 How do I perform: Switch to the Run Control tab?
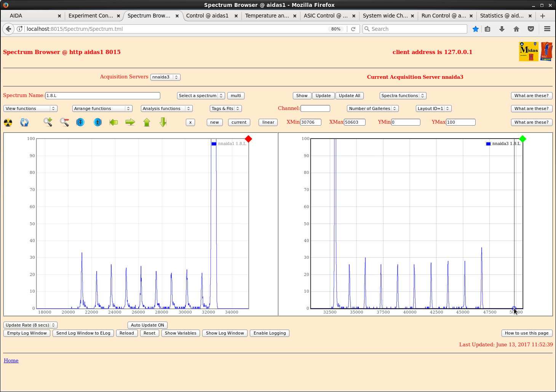pos(443,16)
